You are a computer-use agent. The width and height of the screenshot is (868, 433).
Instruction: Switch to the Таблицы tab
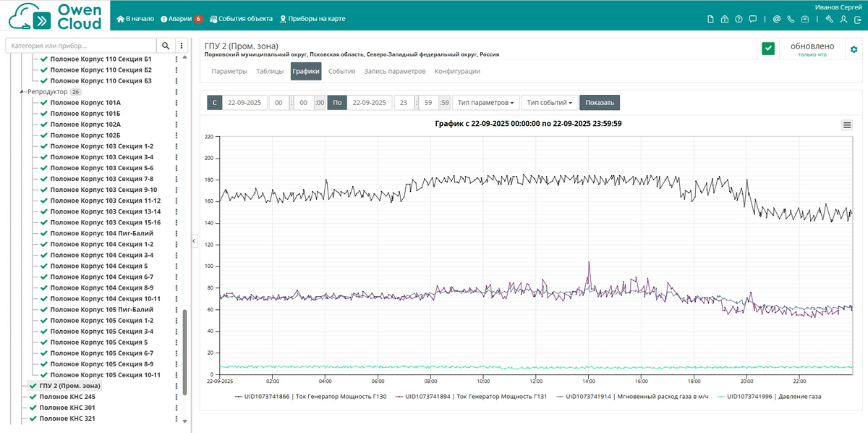tap(270, 72)
